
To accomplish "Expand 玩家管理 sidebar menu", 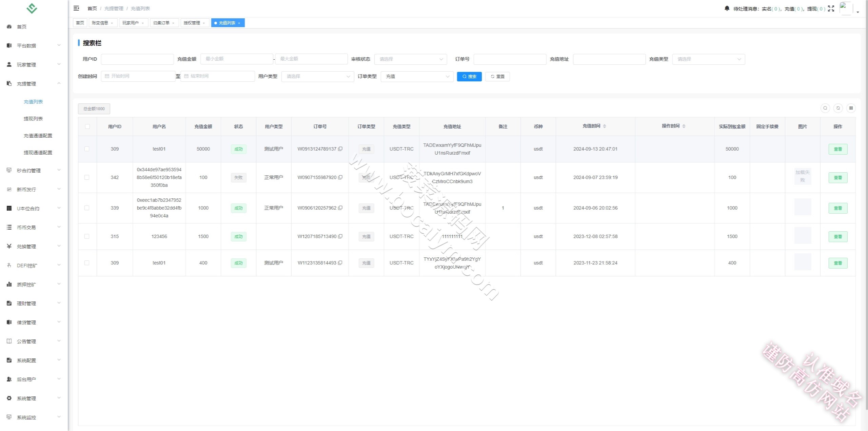I will pos(34,64).
